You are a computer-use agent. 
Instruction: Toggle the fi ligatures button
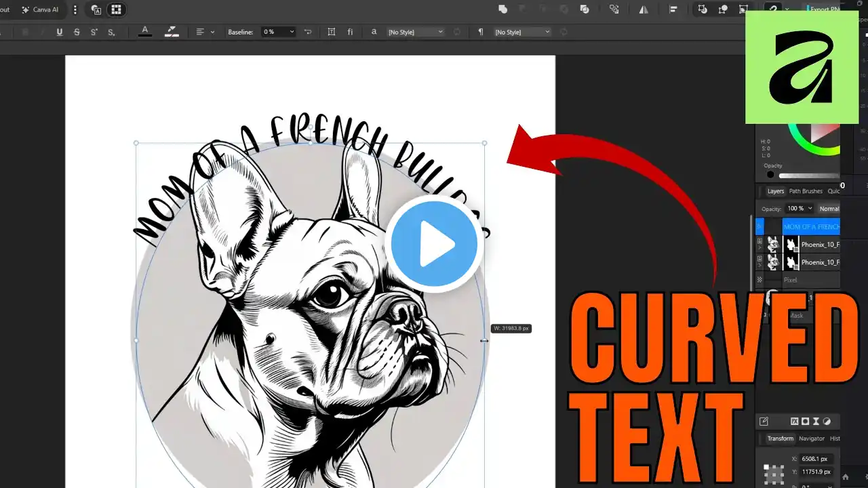pos(350,32)
